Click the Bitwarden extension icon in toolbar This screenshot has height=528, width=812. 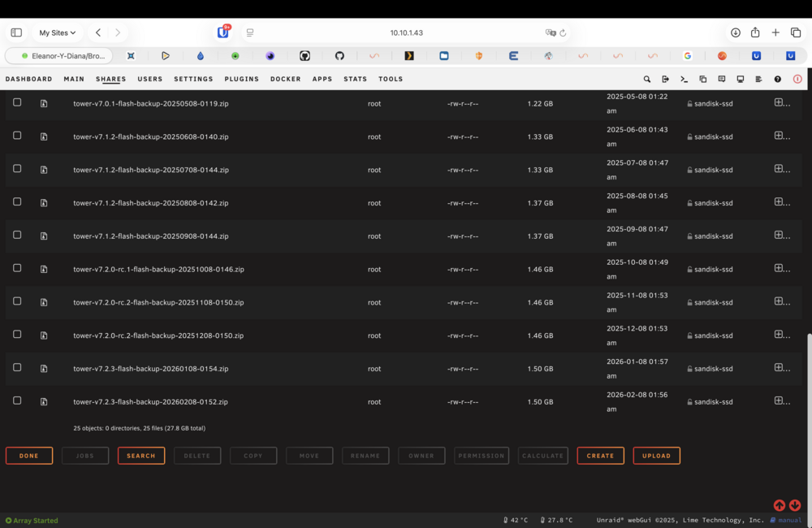pos(223,32)
